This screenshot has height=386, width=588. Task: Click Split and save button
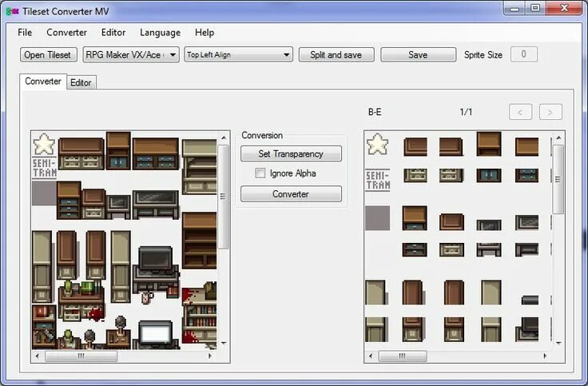point(336,55)
